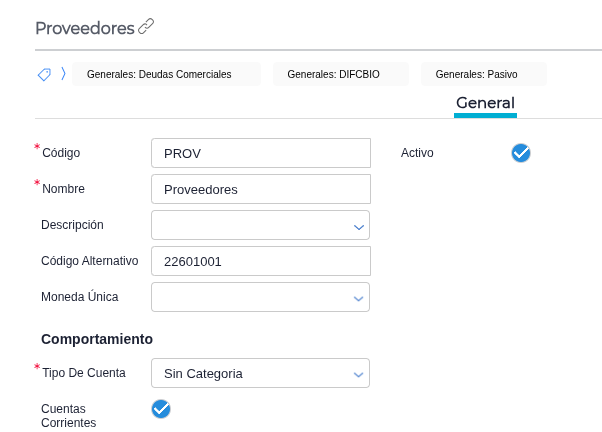Screen dimensions: 602x432
Task: Toggle the Cuentas Corrientes checkbox
Action: tap(161, 408)
